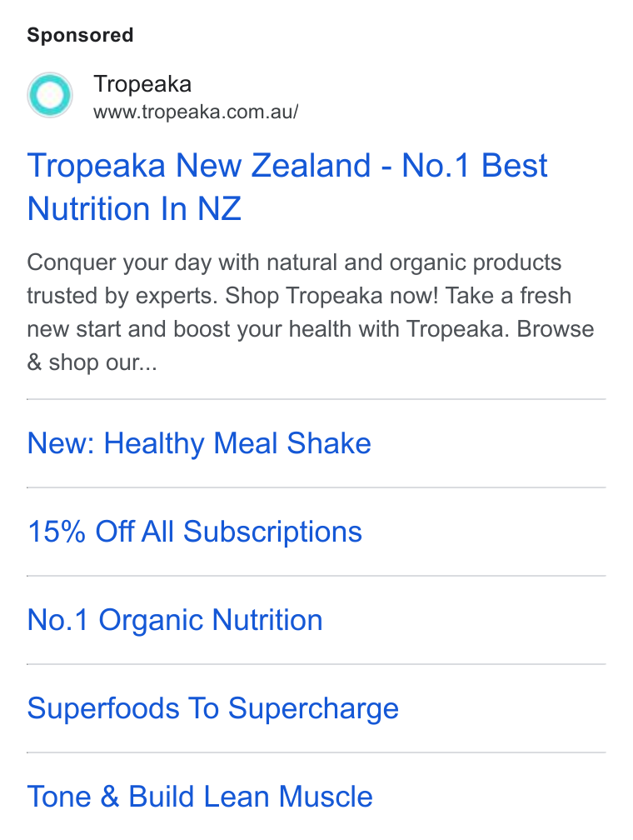
Task: Open the Tropeaka New Zealand headline link
Action: click(x=287, y=187)
